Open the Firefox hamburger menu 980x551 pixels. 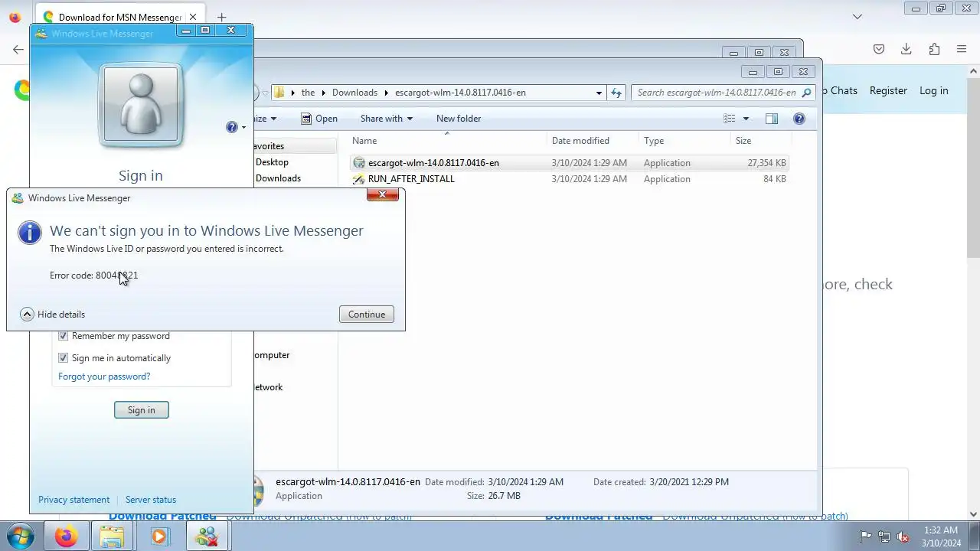(962, 49)
